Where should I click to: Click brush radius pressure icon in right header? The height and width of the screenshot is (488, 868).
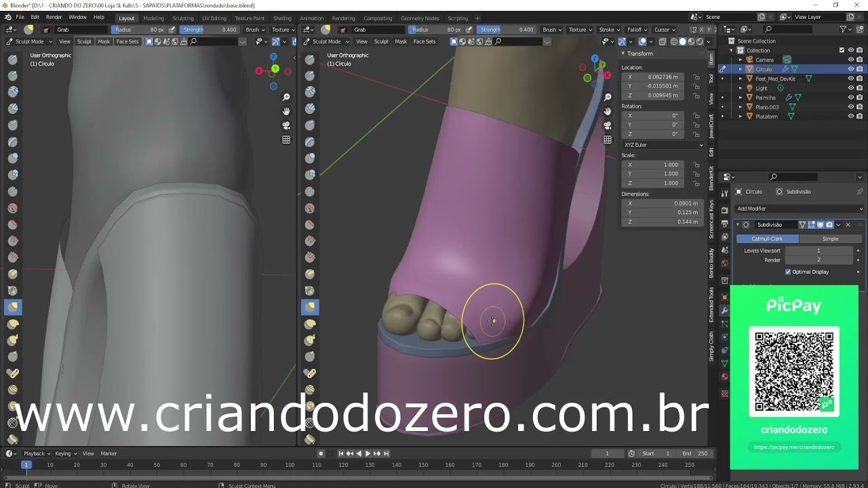pyautogui.click(x=469, y=30)
